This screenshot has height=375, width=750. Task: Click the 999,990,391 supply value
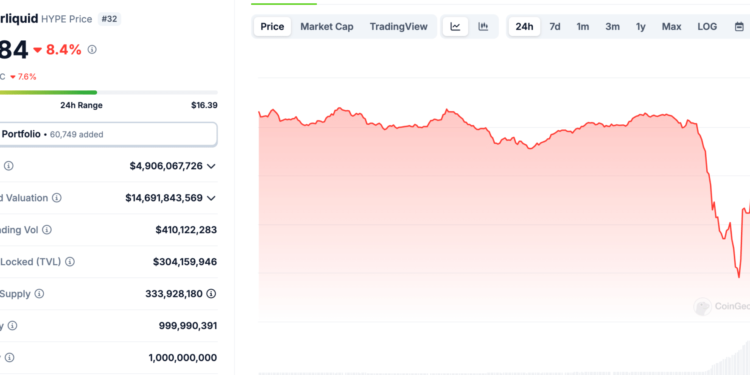click(188, 326)
